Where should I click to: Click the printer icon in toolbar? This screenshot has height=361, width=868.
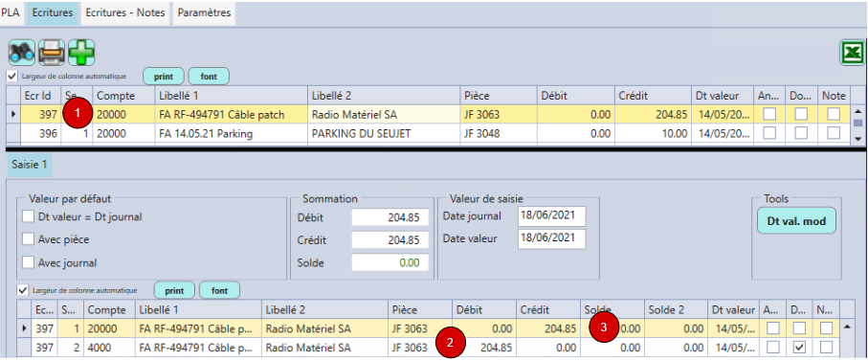tap(52, 54)
